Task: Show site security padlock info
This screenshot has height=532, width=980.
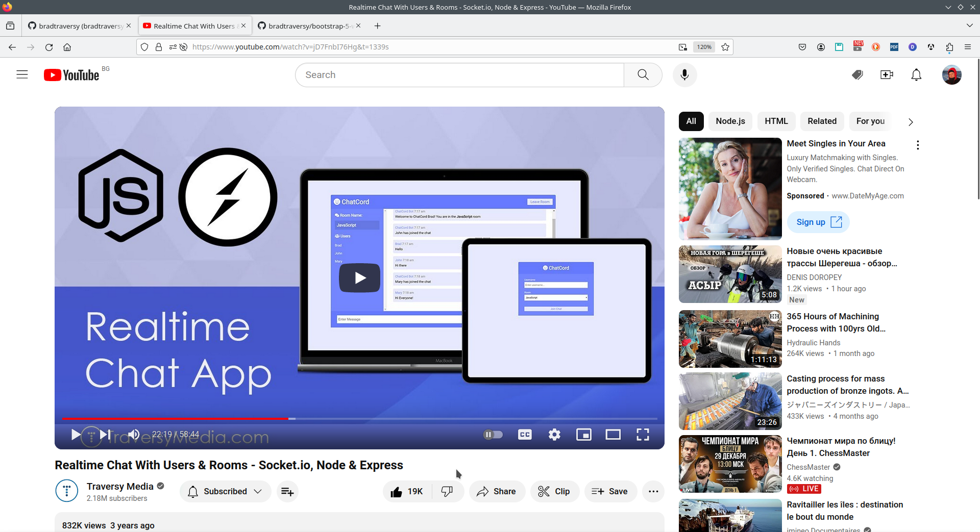Action: tap(159, 47)
